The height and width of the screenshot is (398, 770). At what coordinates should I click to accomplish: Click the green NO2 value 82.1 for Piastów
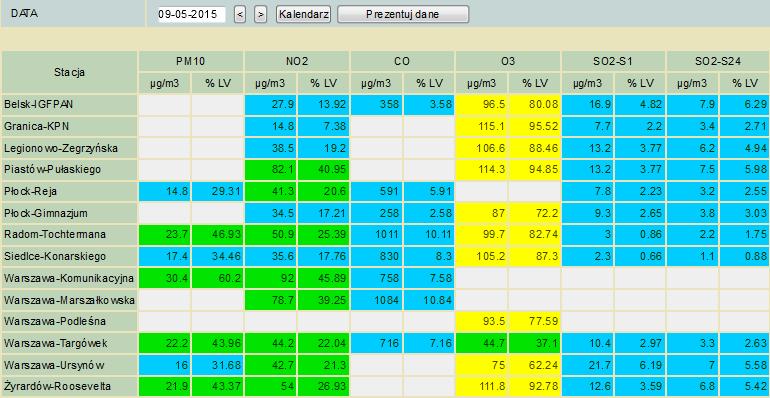point(271,170)
